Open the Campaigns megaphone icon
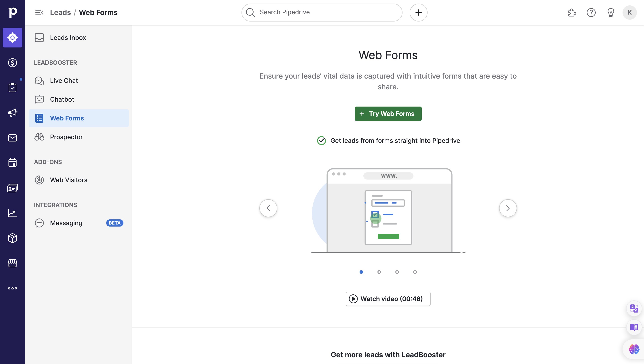 pyautogui.click(x=13, y=113)
